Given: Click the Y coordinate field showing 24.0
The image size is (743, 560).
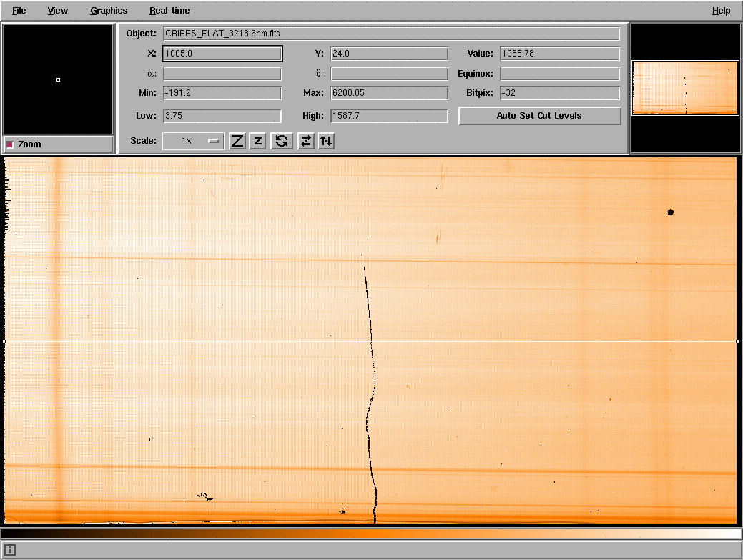Looking at the screenshot, I should coord(389,54).
